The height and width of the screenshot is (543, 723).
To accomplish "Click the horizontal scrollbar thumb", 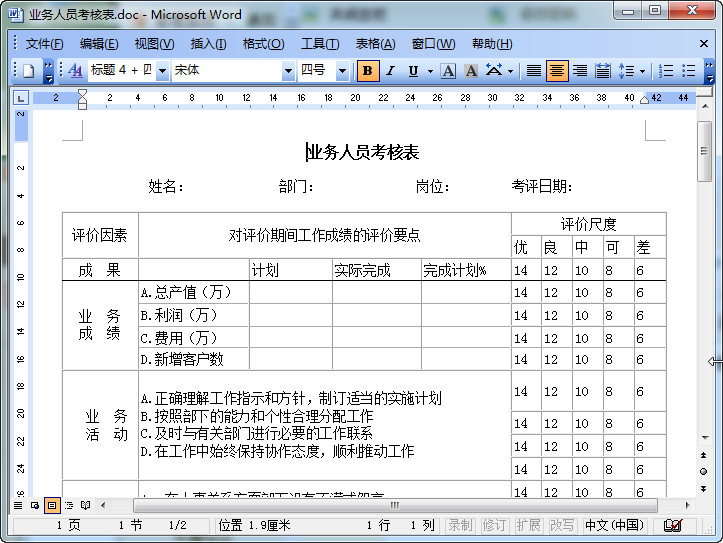I will tap(395, 505).
